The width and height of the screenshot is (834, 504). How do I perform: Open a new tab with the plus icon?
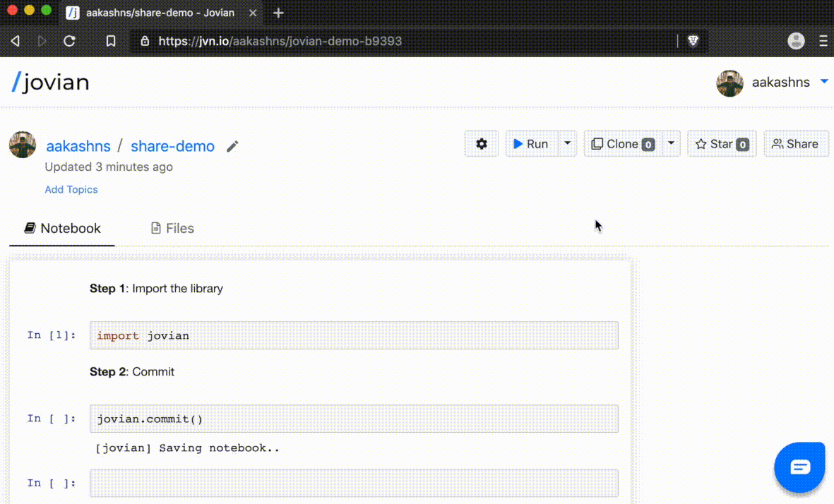[278, 13]
